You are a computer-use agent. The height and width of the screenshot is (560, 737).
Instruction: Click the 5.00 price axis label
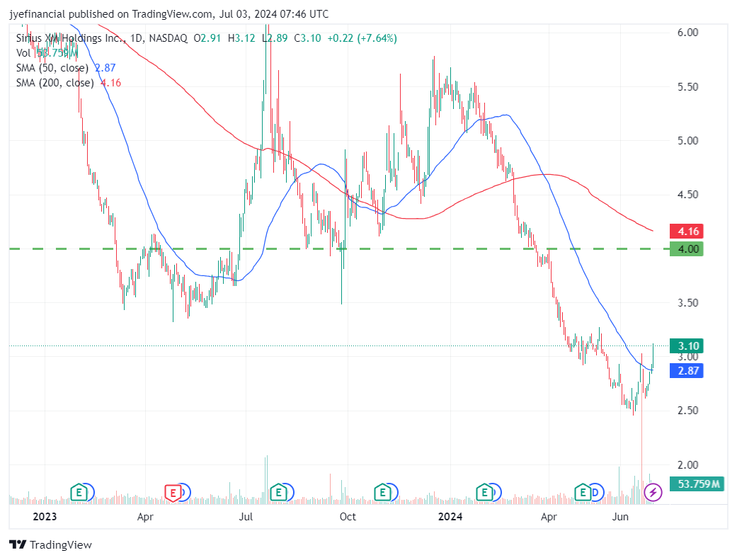(687, 141)
